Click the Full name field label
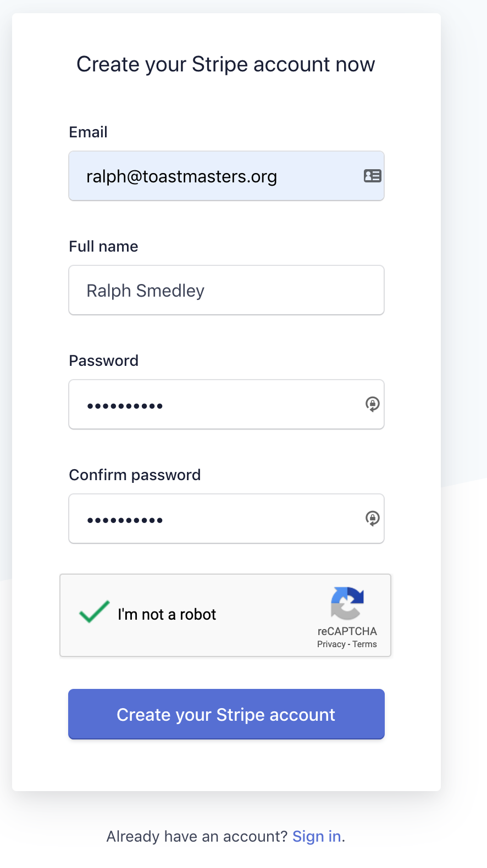 103,246
